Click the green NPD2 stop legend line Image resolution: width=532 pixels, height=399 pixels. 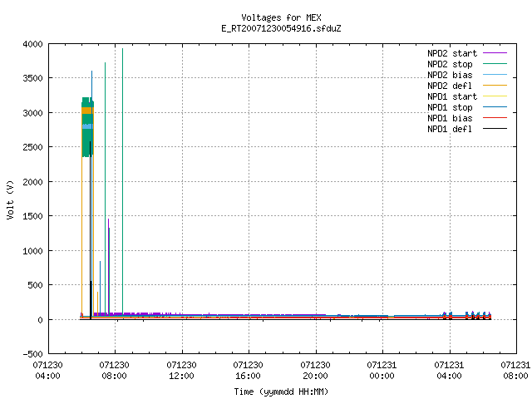point(495,63)
